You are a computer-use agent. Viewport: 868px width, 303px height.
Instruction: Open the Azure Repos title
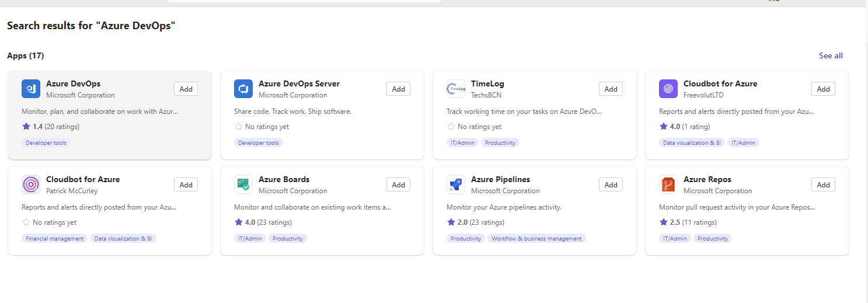(707, 179)
